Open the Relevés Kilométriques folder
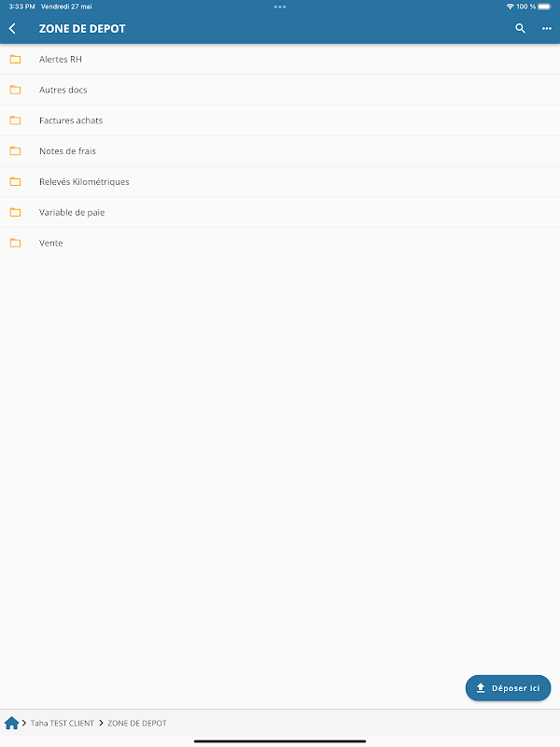Viewport: 560px width, 747px height. point(280,181)
